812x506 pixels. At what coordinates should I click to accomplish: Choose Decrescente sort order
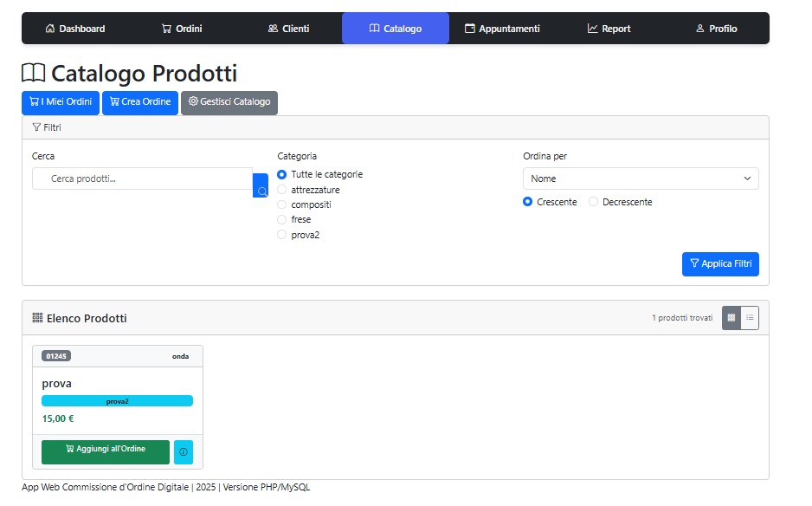pos(594,202)
